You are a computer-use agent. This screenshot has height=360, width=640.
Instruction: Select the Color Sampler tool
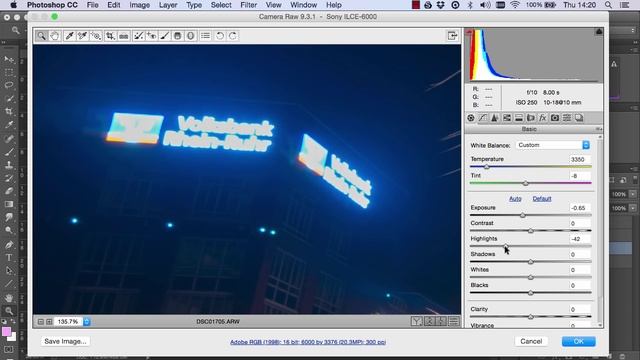pyautogui.click(x=82, y=36)
